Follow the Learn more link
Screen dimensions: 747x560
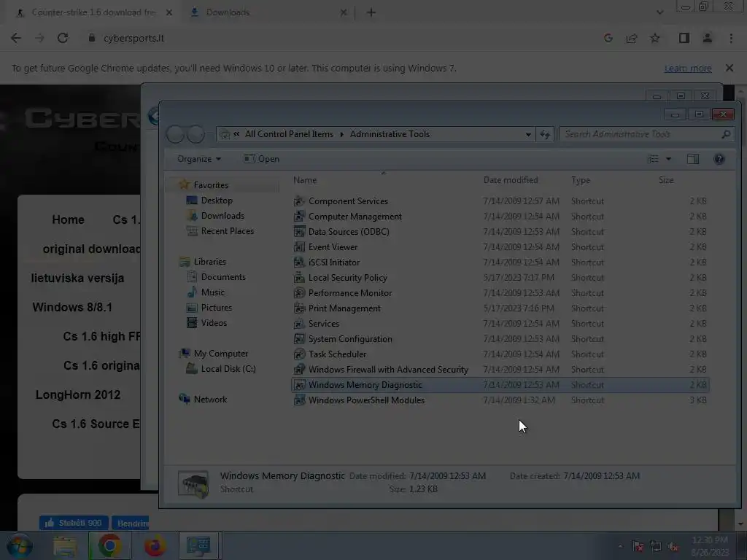[688, 68]
